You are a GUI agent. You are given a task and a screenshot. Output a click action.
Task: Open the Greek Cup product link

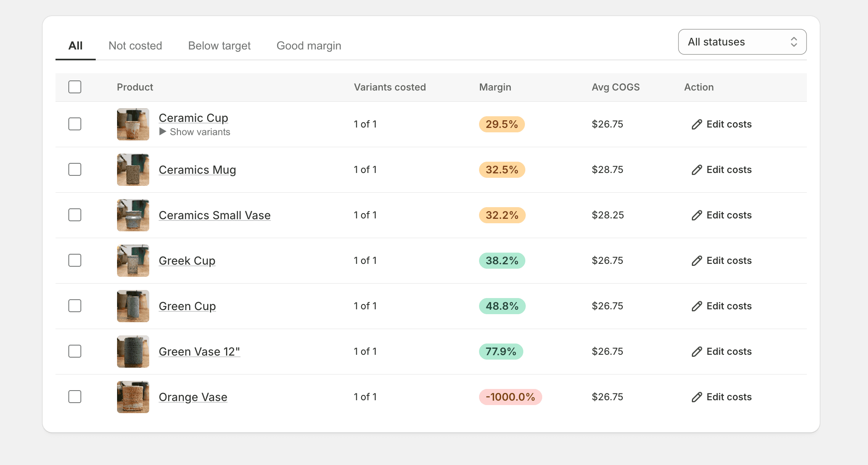(x=187, y=261)
